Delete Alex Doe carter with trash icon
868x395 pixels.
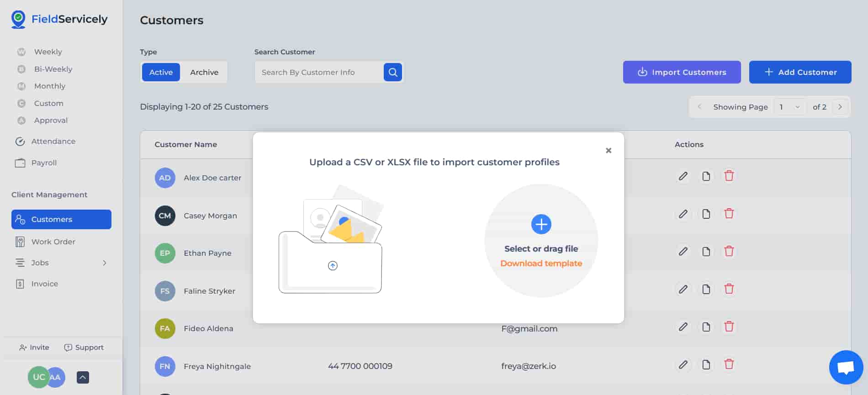click(x=729, y=176)
